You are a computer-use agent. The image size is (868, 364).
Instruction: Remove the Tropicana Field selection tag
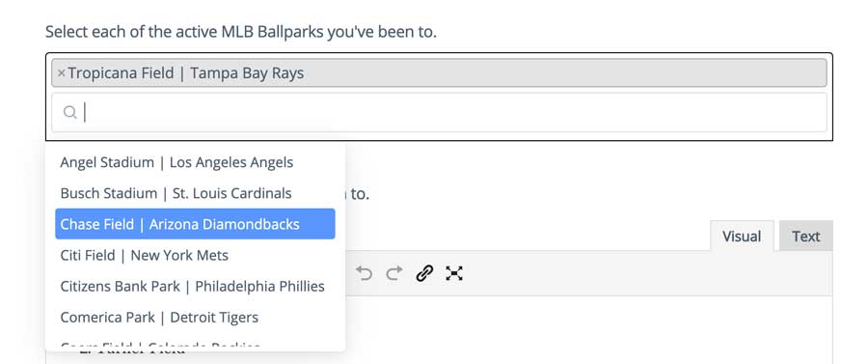[62, 73]
